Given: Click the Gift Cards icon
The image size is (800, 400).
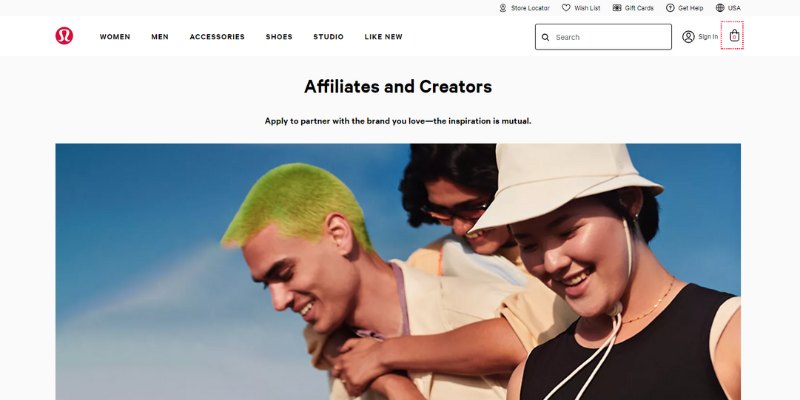Looking at the screenshot, I should tap(617, 8).
